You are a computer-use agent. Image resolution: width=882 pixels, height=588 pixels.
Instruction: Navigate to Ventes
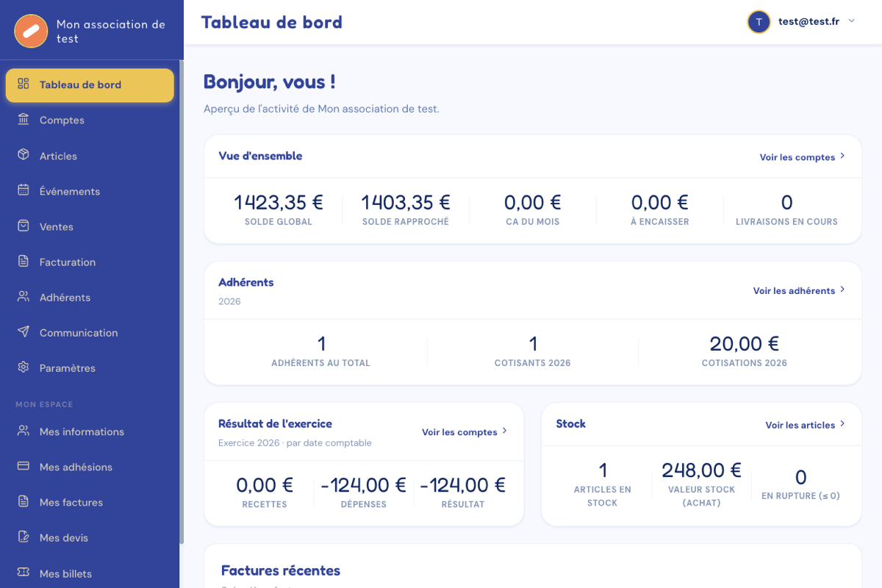[90, 226]
